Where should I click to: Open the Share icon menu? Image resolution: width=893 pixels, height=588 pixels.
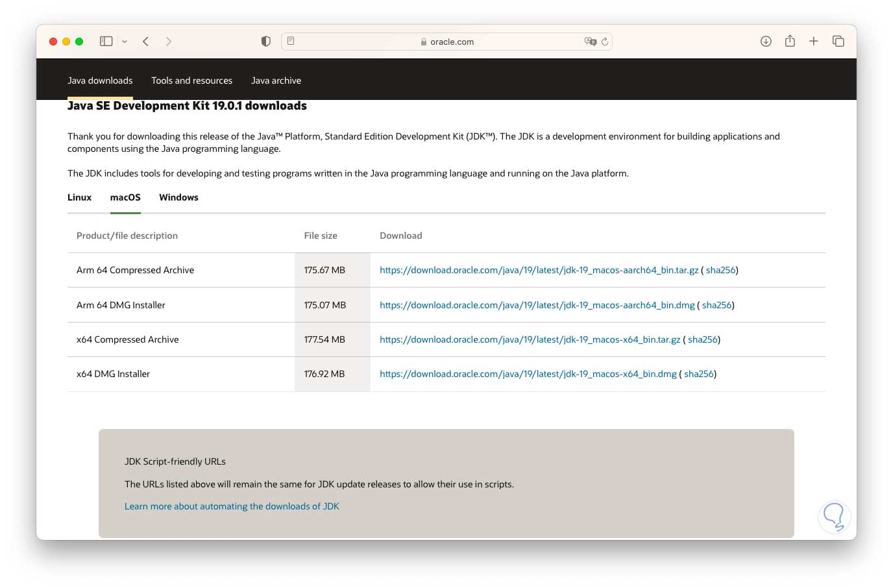[x=790, y=41]
